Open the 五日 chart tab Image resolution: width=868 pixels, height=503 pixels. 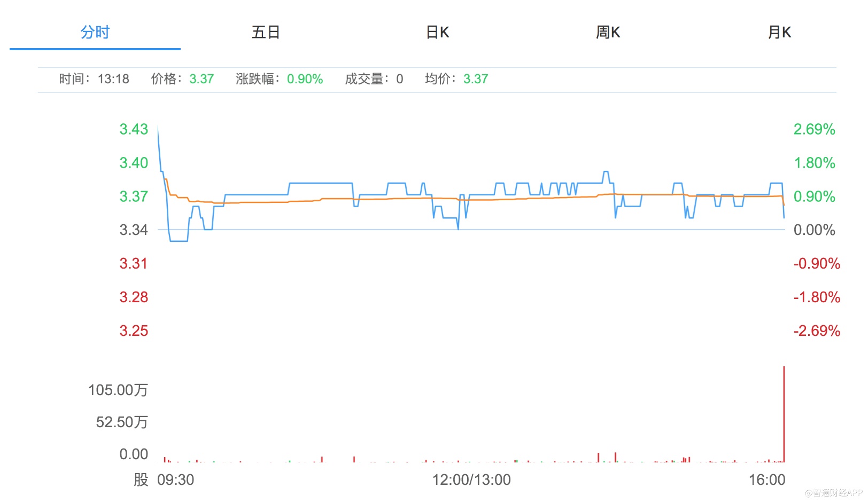click(x=266, y=33)
